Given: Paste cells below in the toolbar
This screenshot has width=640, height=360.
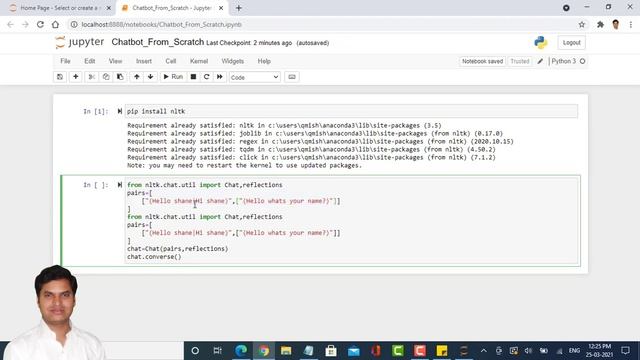Looking at the screenshot, I should pos(120,77).
